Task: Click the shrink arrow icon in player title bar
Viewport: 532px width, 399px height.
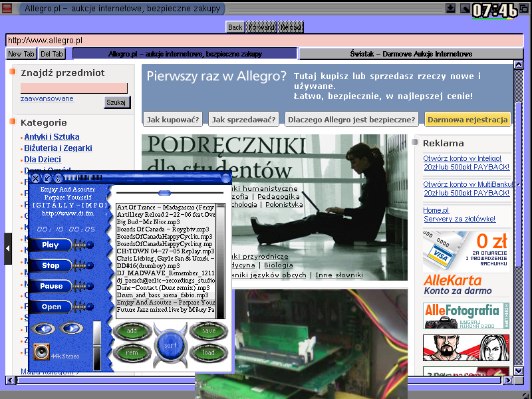Action: 47,178
